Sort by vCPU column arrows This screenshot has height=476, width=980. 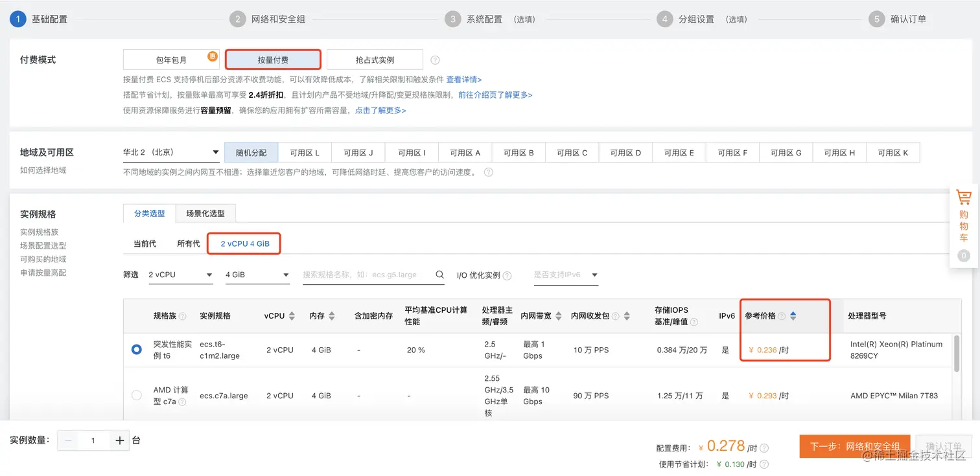click(x=292, y=316)
